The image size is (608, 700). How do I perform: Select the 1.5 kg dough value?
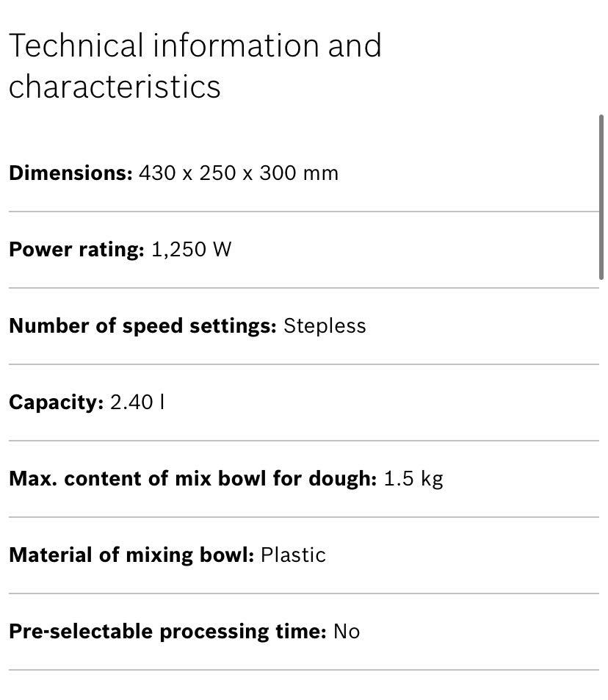pyautogui.click(x=413, y=479)
